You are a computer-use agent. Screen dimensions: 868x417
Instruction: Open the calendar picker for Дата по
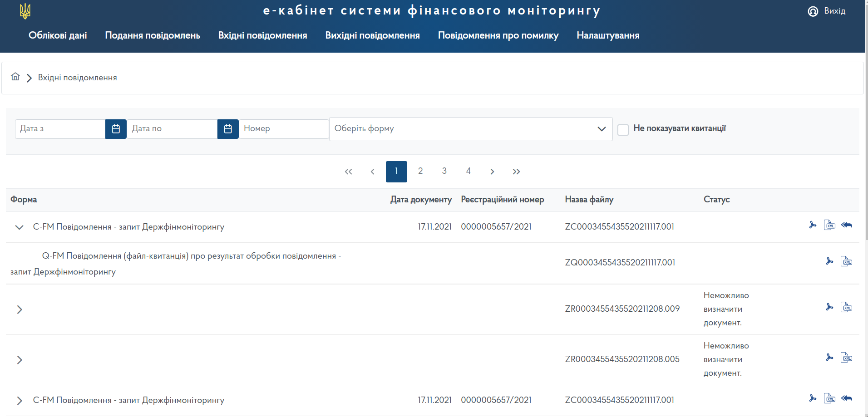tap(228, 129)
